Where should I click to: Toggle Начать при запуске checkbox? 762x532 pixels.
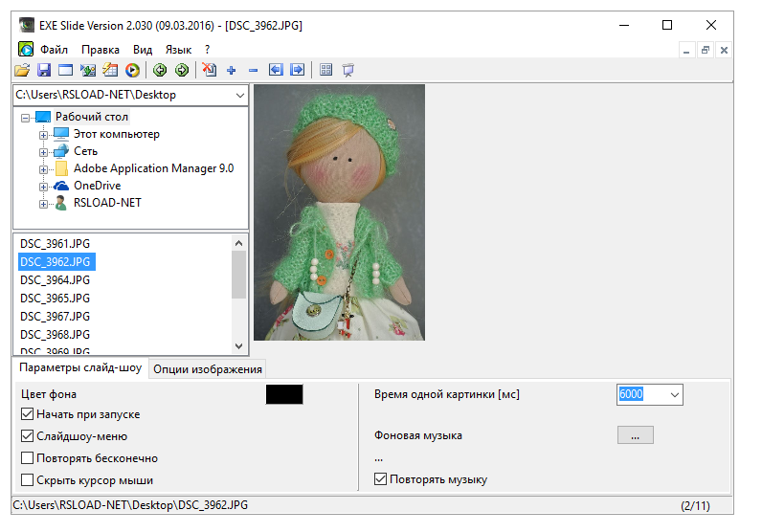[x=27, y=414]
